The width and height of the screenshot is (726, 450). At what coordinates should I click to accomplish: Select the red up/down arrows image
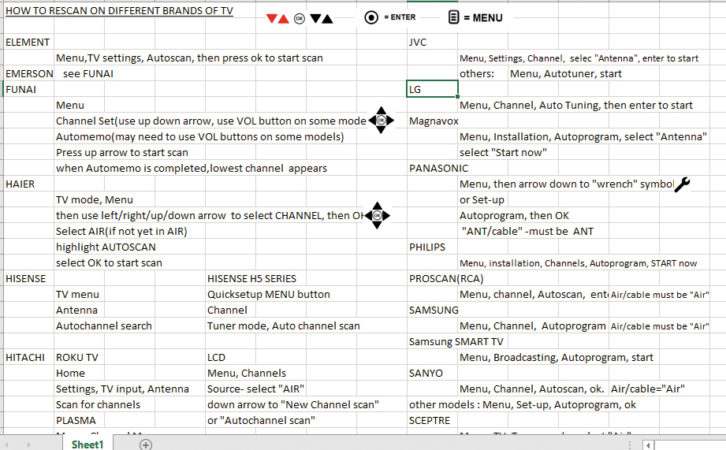[278, 19]
